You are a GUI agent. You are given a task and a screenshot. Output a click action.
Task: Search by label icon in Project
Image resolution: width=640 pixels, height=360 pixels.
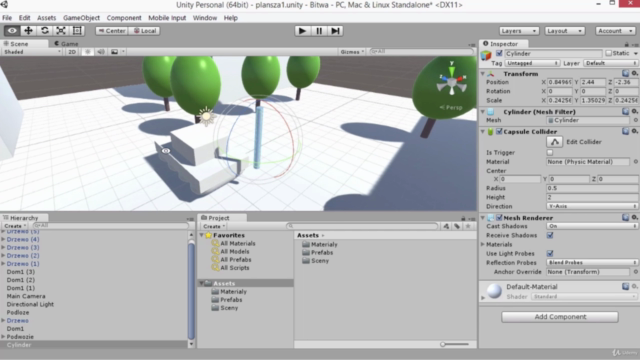(457, 226)
